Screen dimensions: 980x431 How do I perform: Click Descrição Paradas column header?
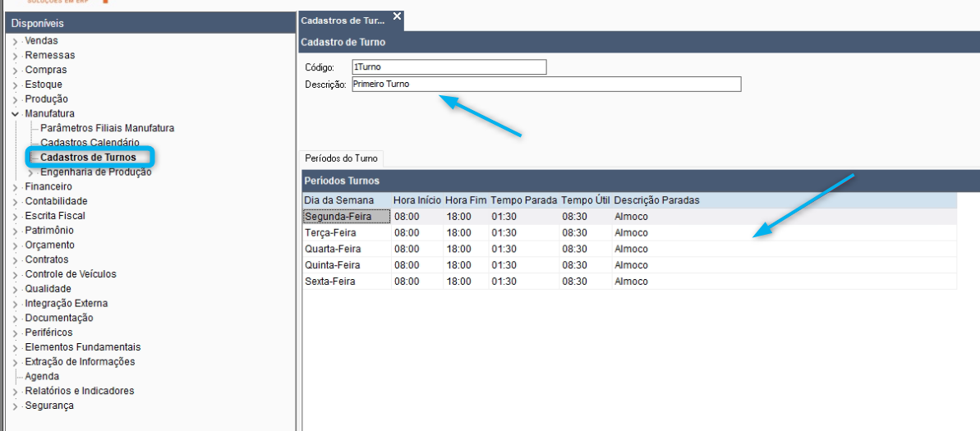coord(784,200)
